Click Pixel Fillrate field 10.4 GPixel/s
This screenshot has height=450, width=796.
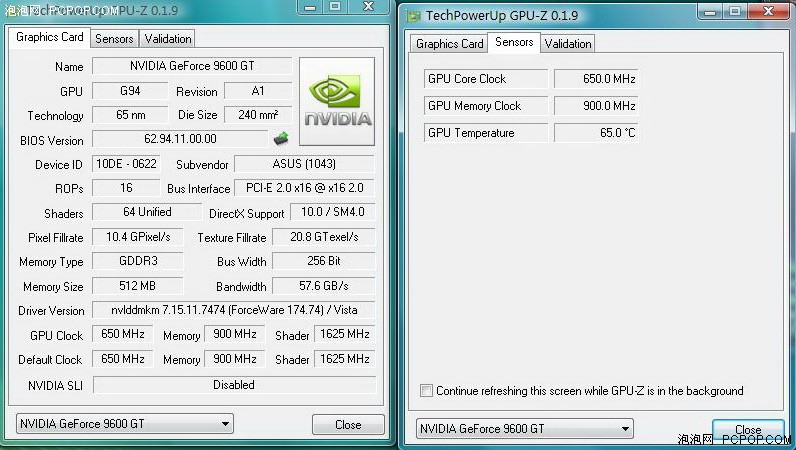pos(138,237)
